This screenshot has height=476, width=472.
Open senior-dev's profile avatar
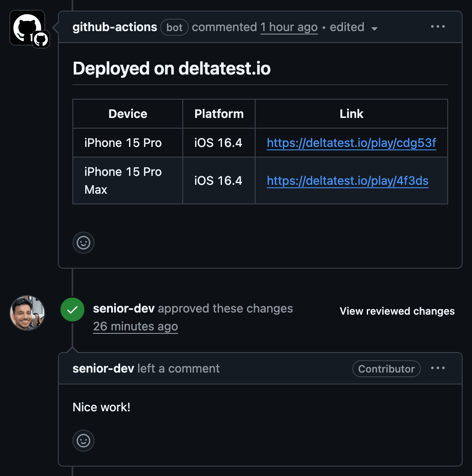27,313
